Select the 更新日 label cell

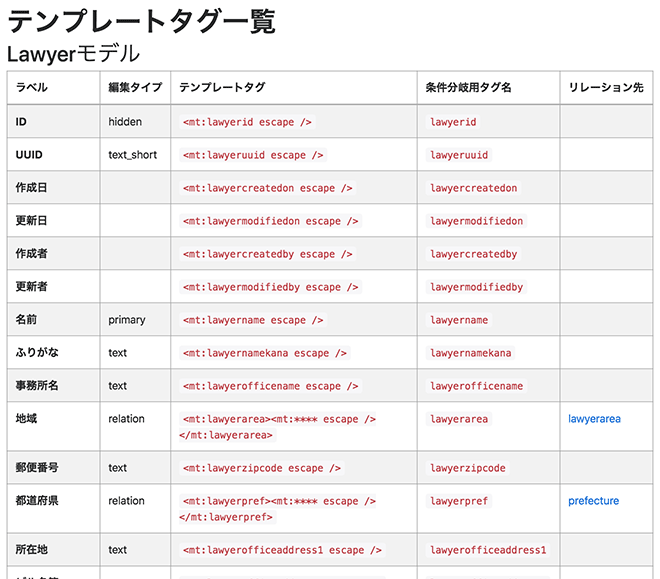[x=53, y=220]
